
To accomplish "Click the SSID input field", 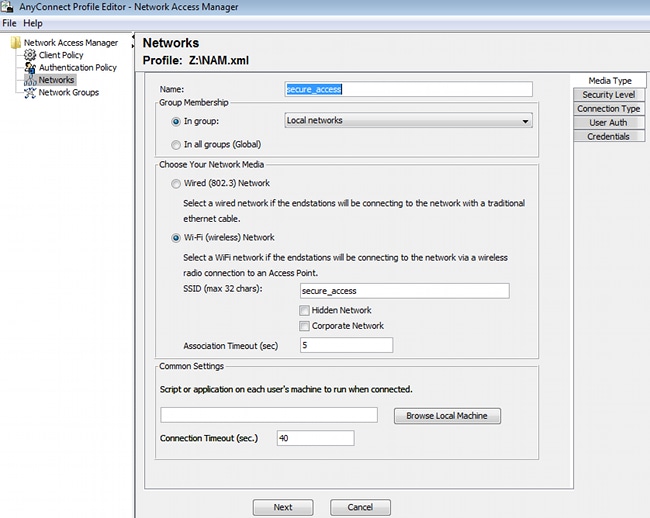I will point(405,291).
